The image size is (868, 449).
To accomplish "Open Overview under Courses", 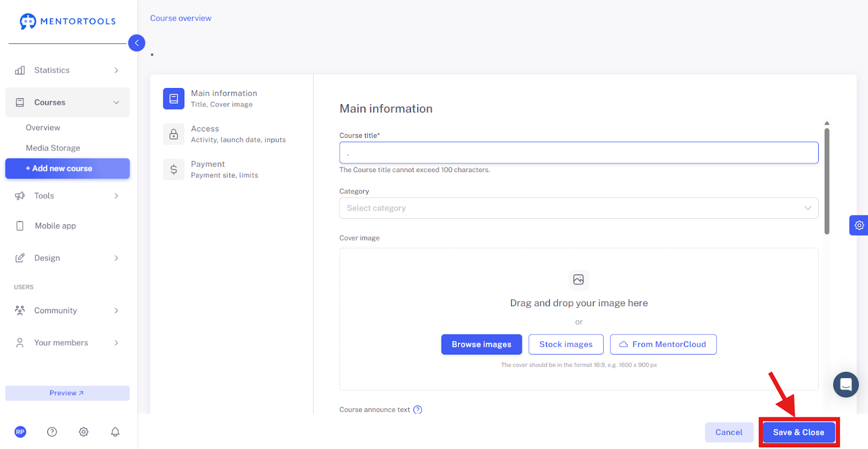I will 43,128.
